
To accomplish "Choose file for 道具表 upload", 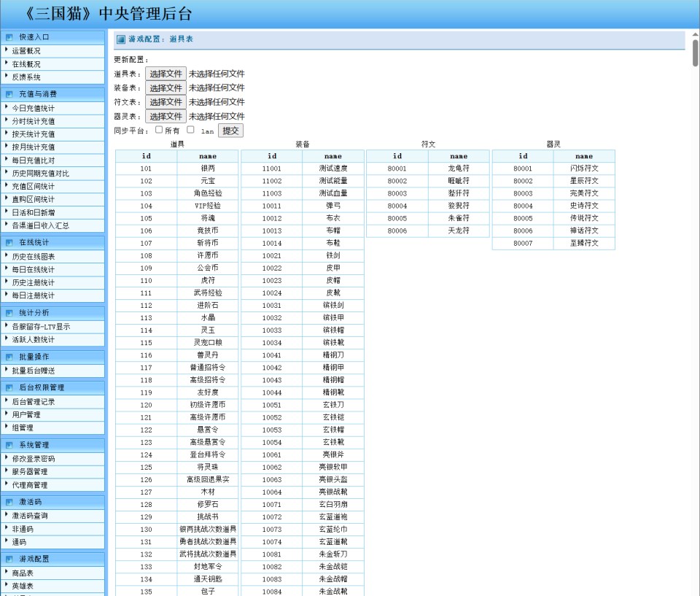I will (x=166, y=74).
